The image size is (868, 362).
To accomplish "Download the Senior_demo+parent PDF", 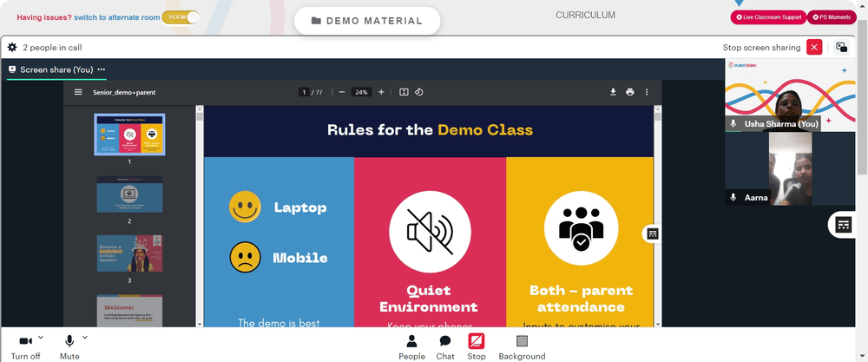I will pyautogui.click(x=614, y=92).
